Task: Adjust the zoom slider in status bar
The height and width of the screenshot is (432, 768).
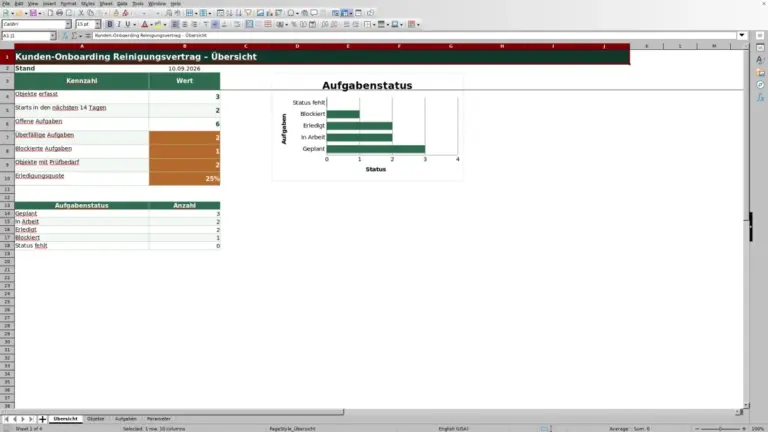Action: 720,429
